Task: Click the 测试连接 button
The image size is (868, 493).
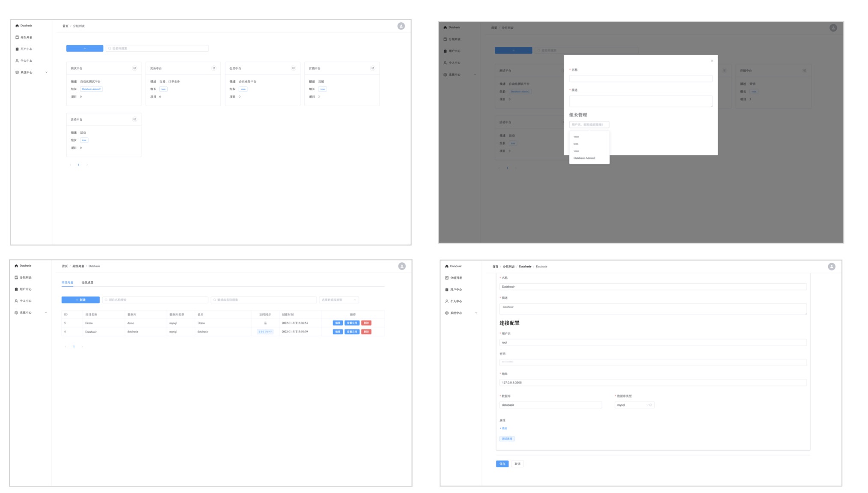Action: (507, 439)
